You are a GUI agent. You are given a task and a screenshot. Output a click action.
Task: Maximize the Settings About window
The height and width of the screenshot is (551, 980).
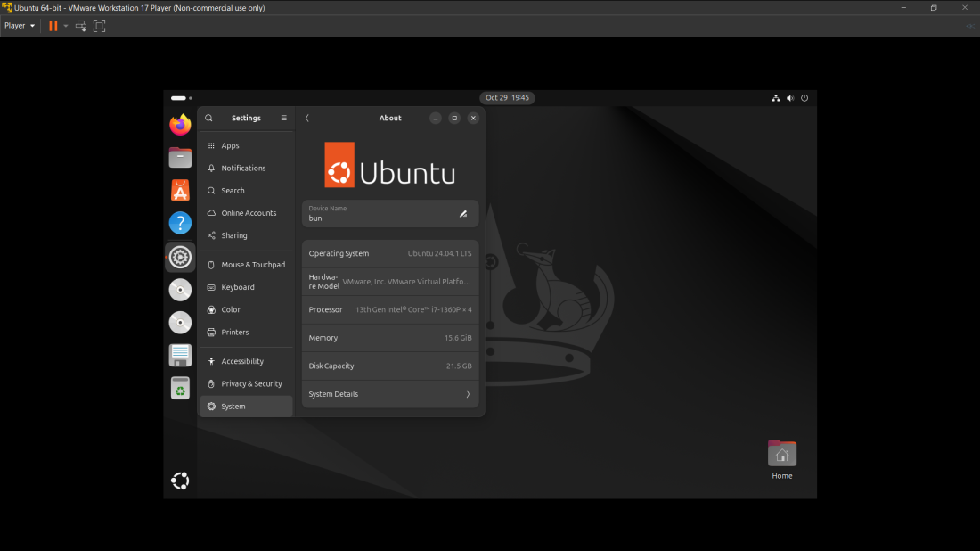(454, 119)
